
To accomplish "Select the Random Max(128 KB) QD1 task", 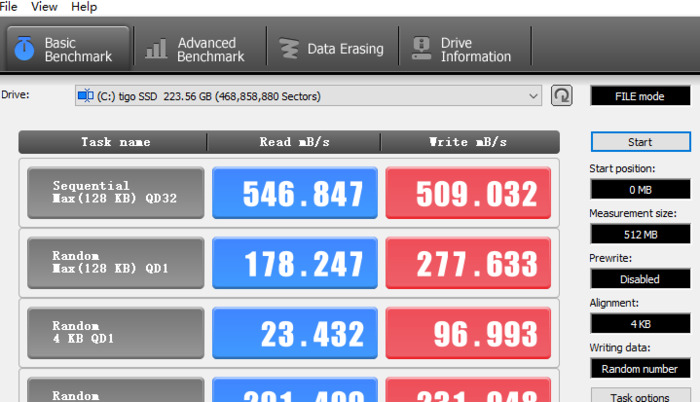I will pyautogui.click(x=116, y=263).
